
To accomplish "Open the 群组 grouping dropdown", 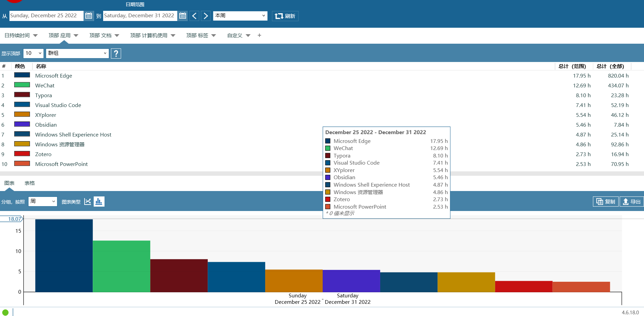I will click(x=77, y=53).
